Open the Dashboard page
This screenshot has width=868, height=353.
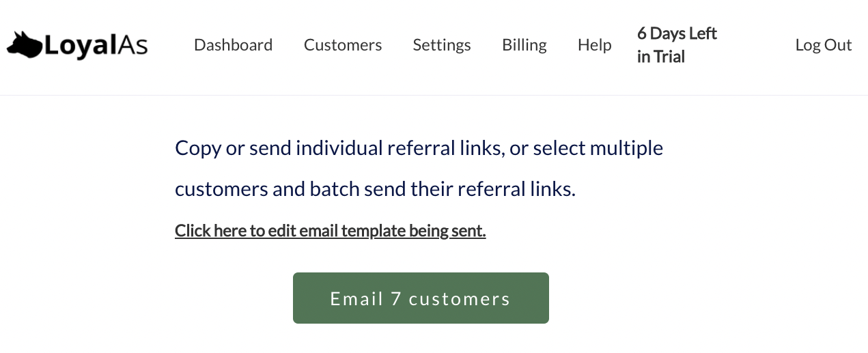tap(233, 45)
